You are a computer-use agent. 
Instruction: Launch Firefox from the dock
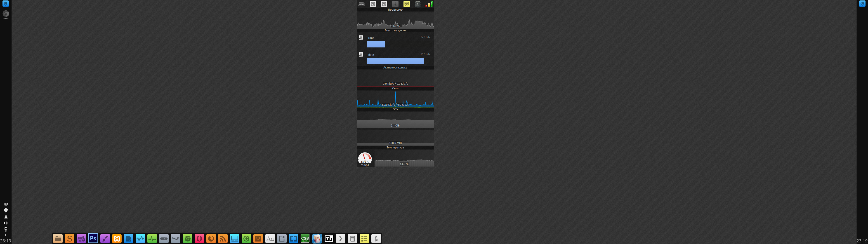pyautogui.click(x=211, y=239)
